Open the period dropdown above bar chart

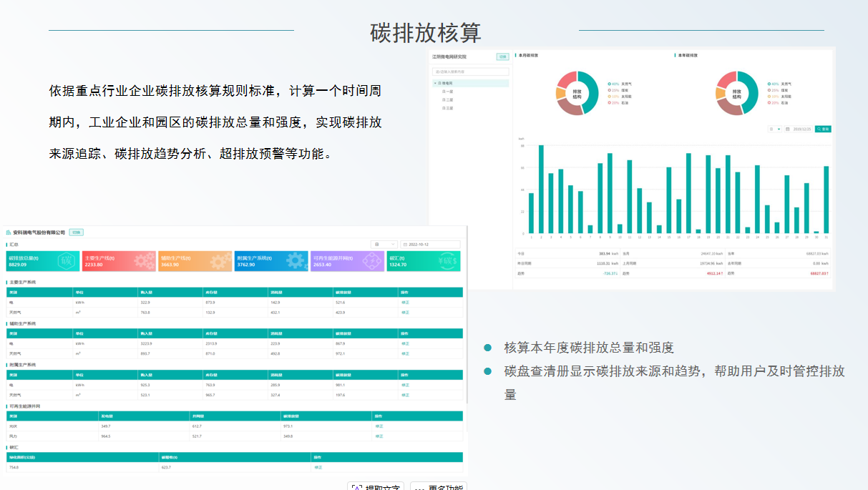[x=775, y=129]
